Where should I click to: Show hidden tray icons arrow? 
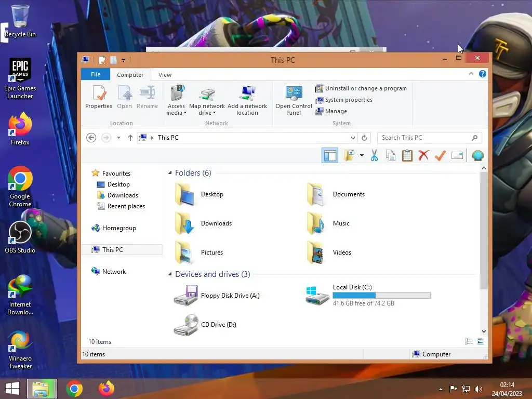[441, 389]
